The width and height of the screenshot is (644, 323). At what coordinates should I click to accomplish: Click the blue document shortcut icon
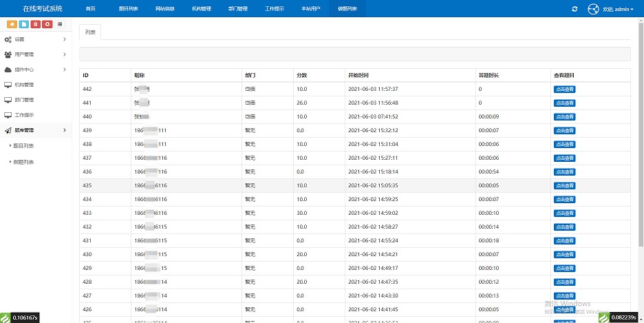coord(24,24)
